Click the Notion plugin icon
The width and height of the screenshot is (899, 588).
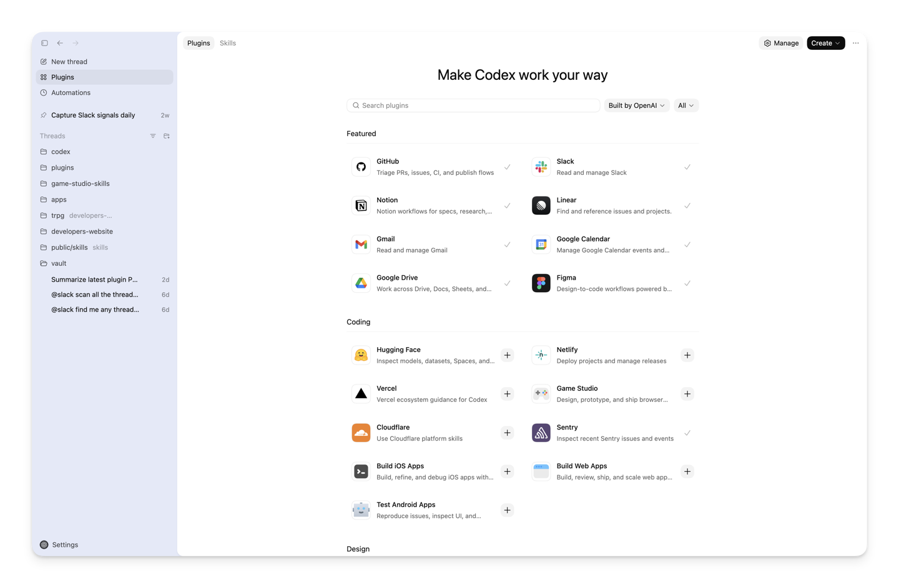(361, 205)
